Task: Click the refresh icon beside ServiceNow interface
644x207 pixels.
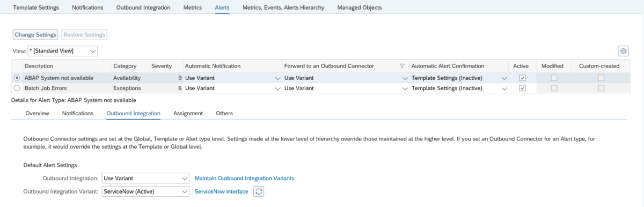Action: (x=259, y=191)
